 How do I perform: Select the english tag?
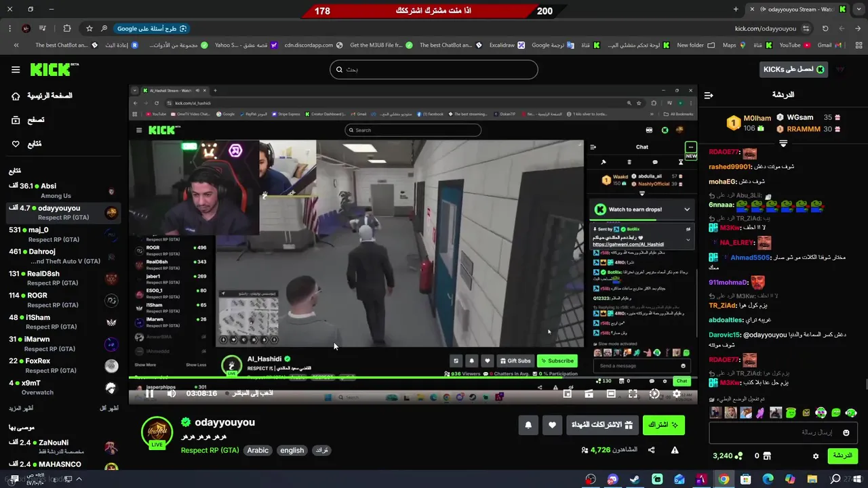click(292, 450)
